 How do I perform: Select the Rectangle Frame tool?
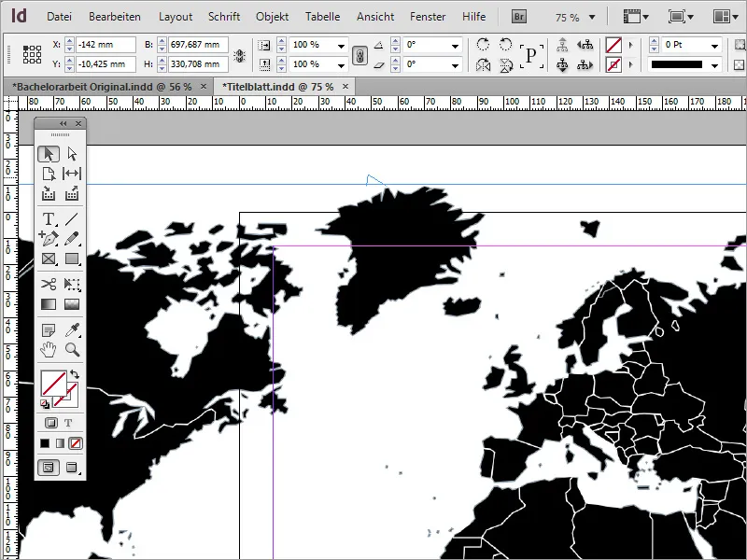(x=49, y=259)
